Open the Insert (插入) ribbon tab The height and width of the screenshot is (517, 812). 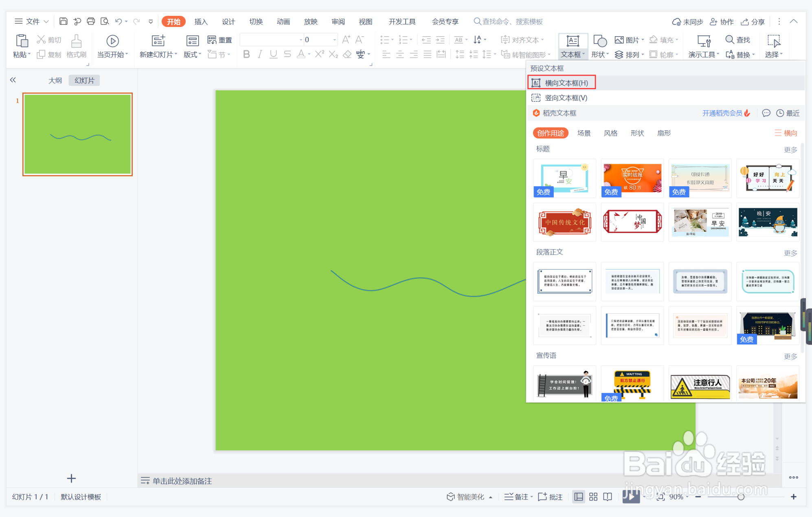[201, 21]
